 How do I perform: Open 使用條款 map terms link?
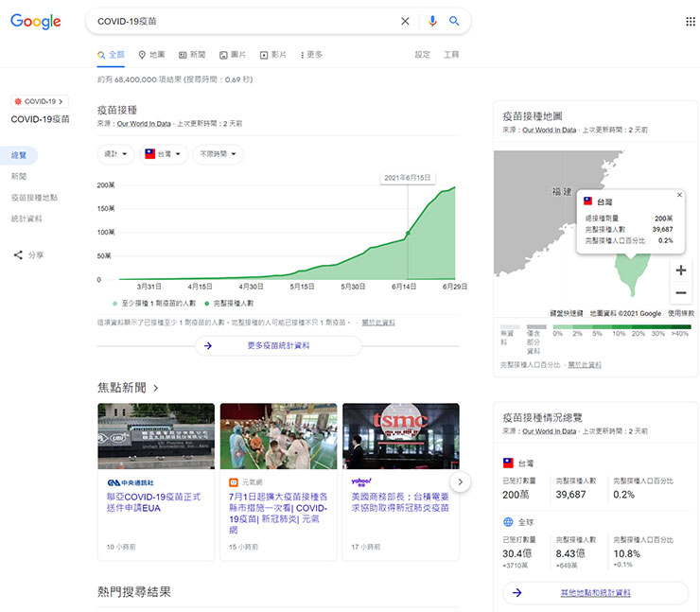pos(681,313)
